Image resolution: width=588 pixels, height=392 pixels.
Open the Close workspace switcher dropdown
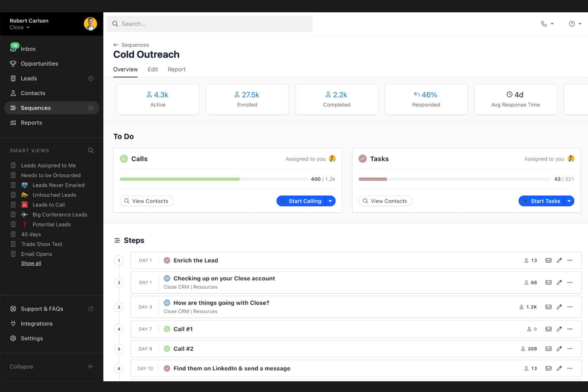19,27
